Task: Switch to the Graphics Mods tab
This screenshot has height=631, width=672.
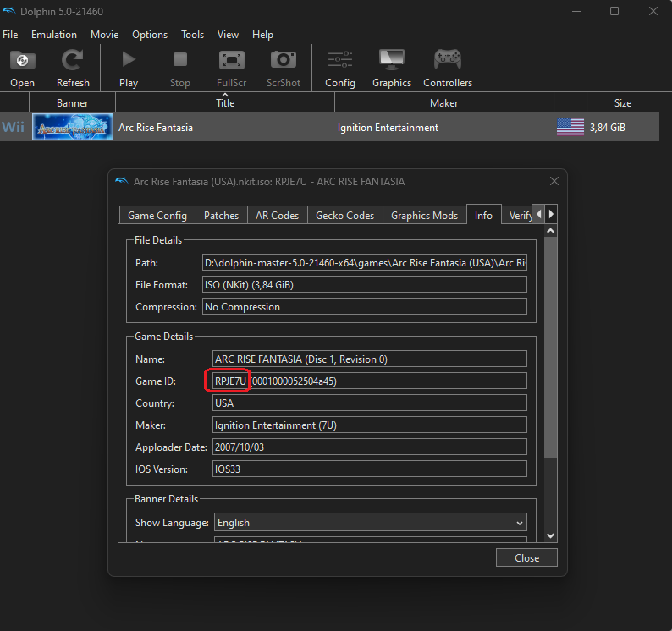Action: click(424, 216)
